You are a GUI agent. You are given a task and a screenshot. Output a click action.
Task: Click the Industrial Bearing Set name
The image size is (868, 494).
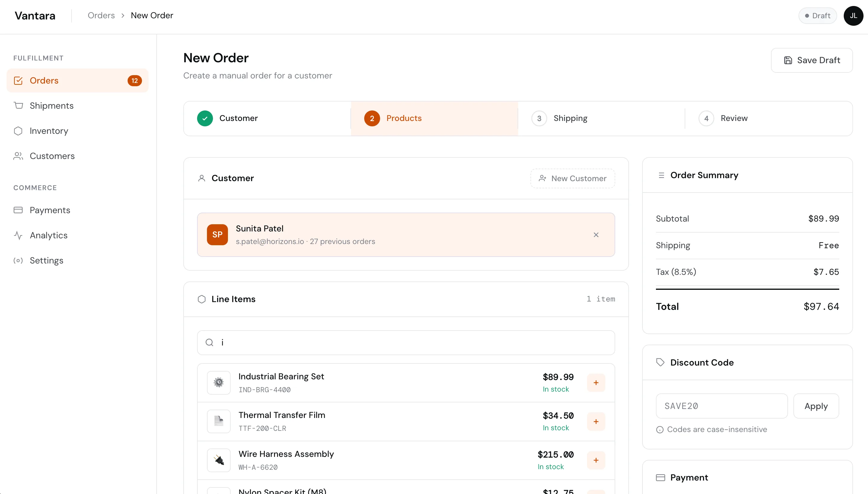pos(281,376)
